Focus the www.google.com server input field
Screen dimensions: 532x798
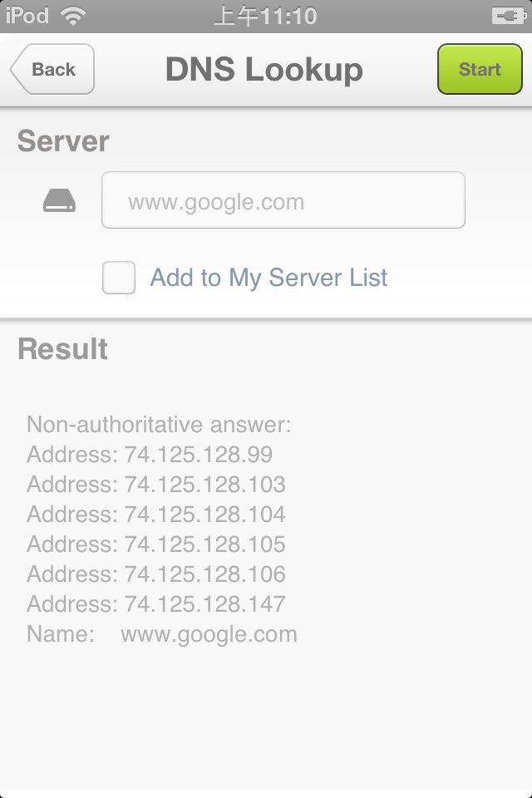[283, 200]
